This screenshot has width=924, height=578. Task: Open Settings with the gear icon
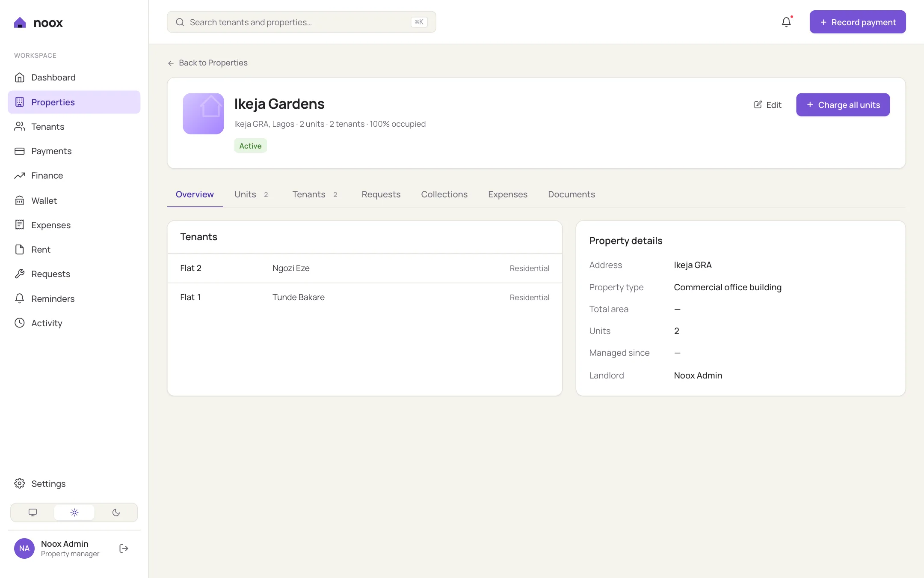click(x=20, y=483)
